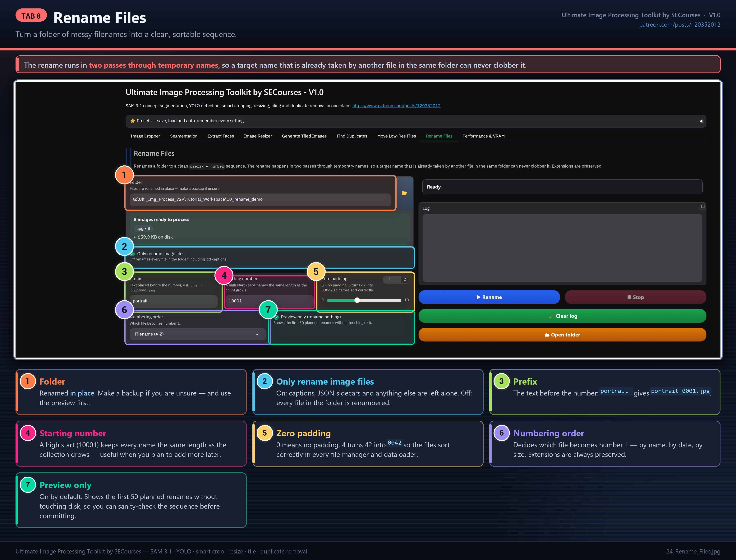Click the Ready. status box
The height and width of the screenshot is (560, 736).
[562, 187]
